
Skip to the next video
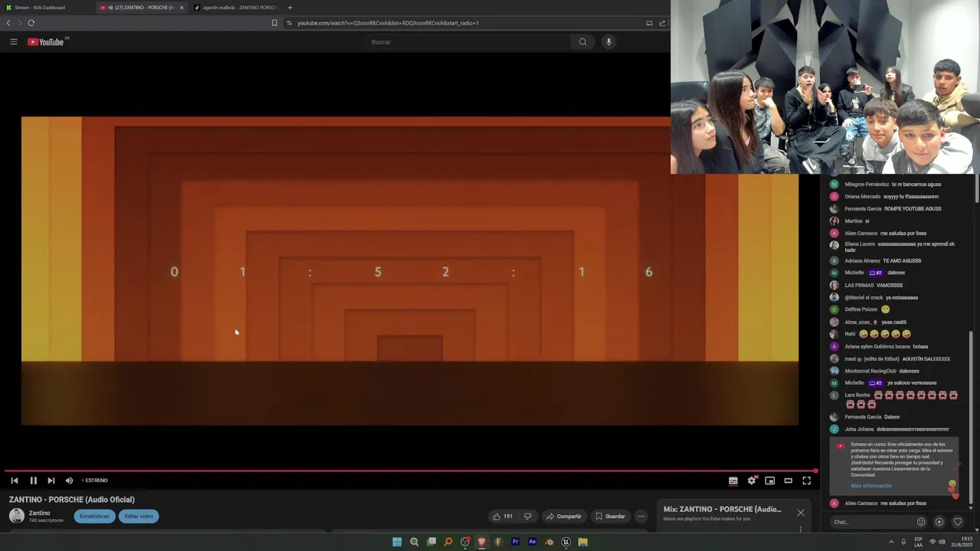[51, 481]
